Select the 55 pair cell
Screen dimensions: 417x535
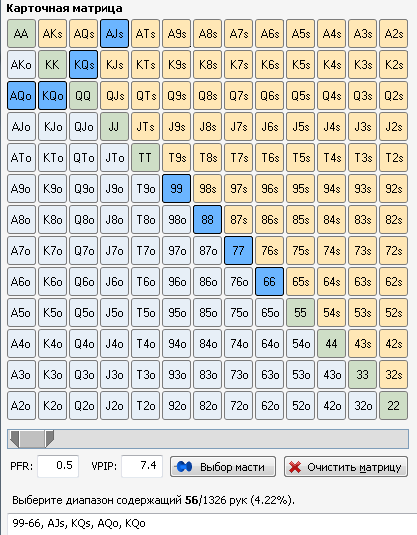tap(301, 313)
